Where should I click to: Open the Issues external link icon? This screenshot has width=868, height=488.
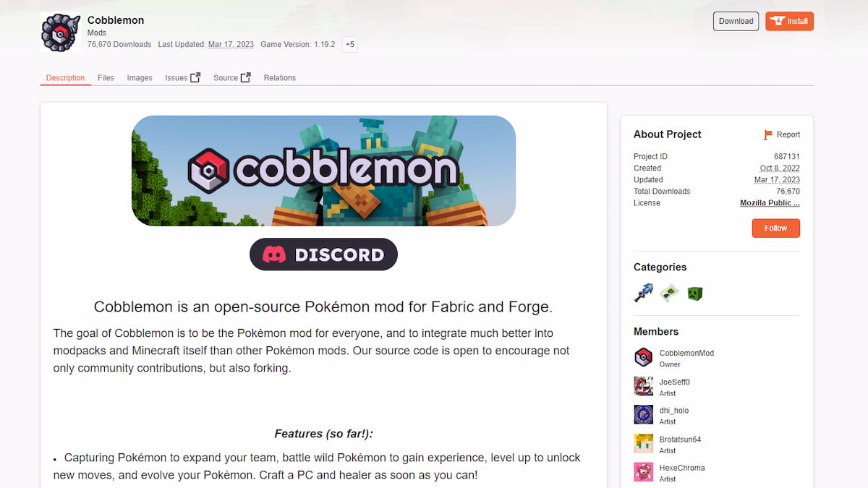tap(194, 76)
